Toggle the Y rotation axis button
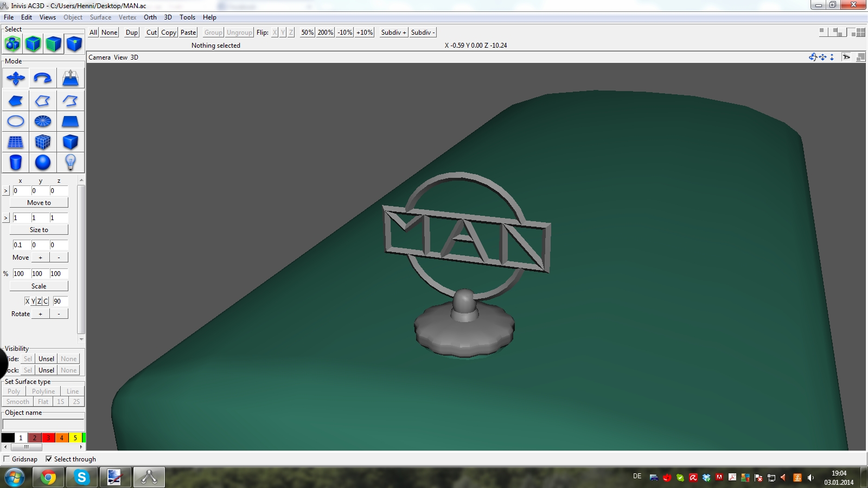868x488 pixels. point(33,301)
